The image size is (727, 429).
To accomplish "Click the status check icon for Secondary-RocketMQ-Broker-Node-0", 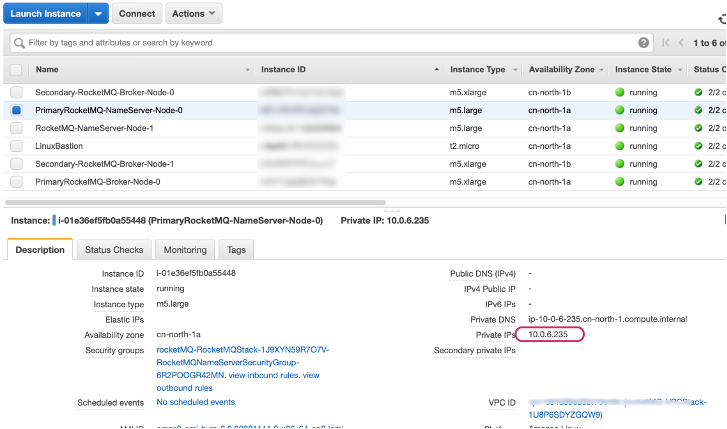I will [698, 92].
